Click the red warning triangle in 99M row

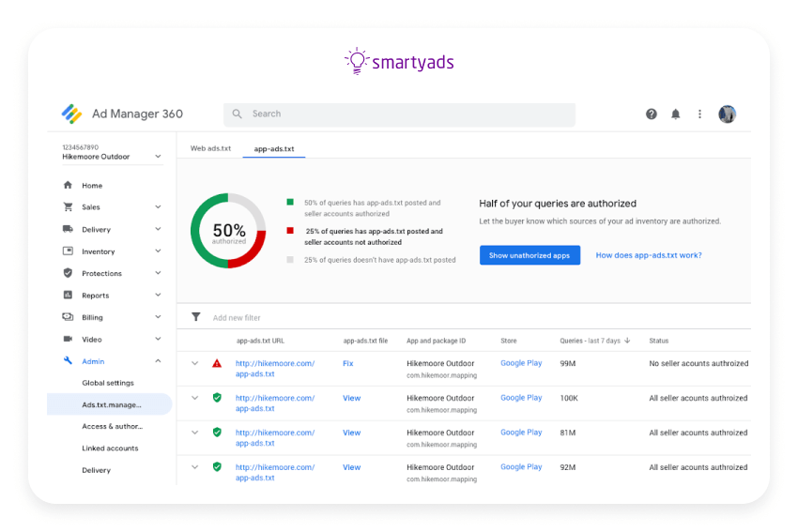point(217,364)
